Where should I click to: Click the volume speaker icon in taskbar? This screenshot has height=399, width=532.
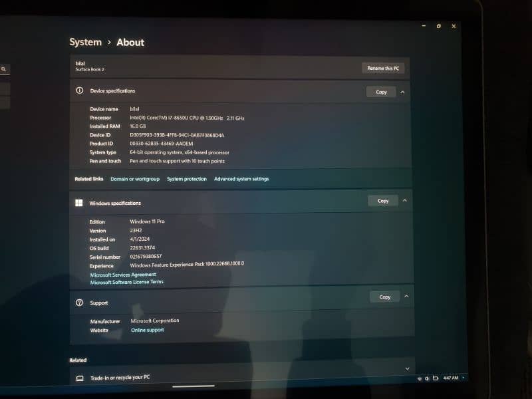(426, 378)
